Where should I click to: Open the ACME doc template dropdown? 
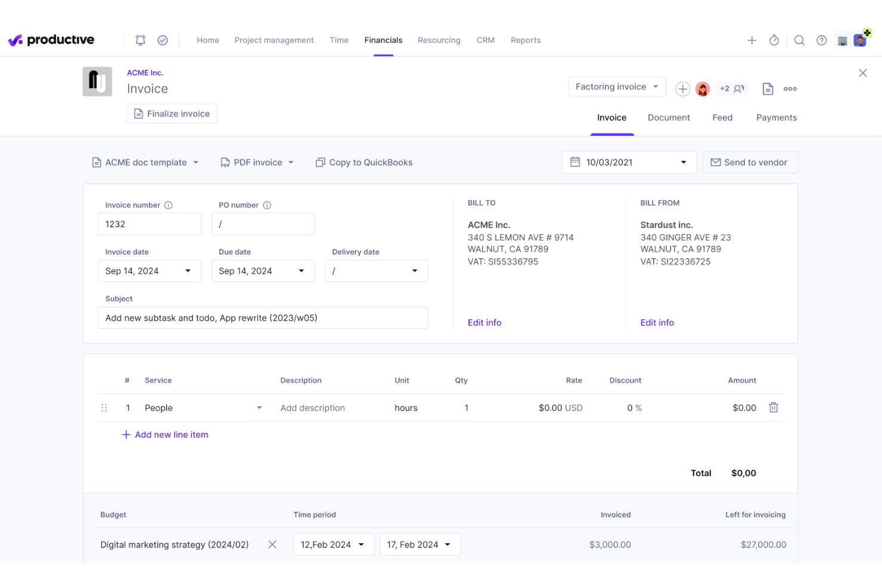[x=145, y=163]
